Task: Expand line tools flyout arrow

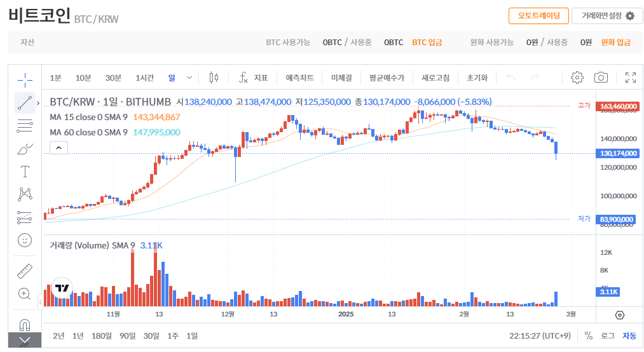Action: coord(38,103)
